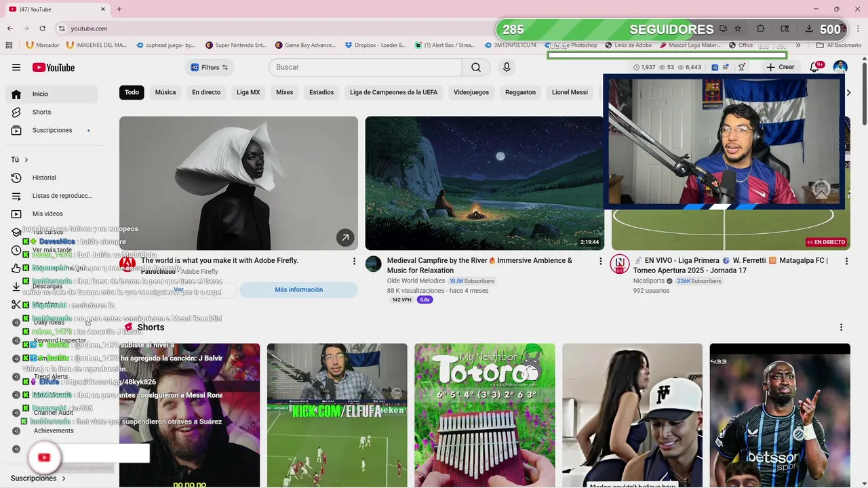Open the My Neighbor Totoro kalimba short
The image size is (868, 488).
click(485, 415)
